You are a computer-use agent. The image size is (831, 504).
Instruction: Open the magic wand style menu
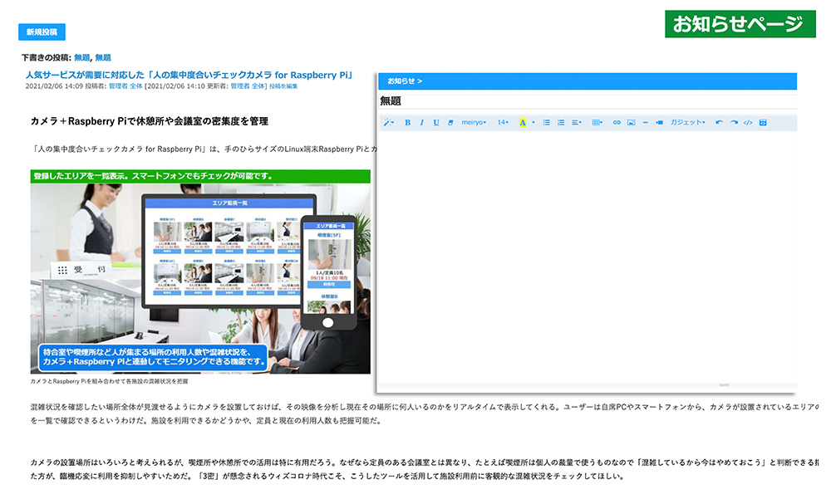coord(388,122)
